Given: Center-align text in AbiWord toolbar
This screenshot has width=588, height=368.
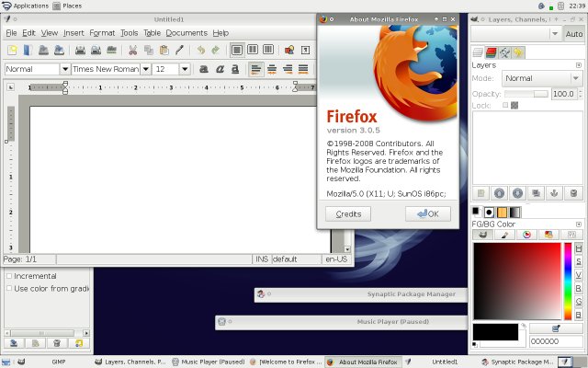Looking at the screenshot, I should tap(273, 69).
